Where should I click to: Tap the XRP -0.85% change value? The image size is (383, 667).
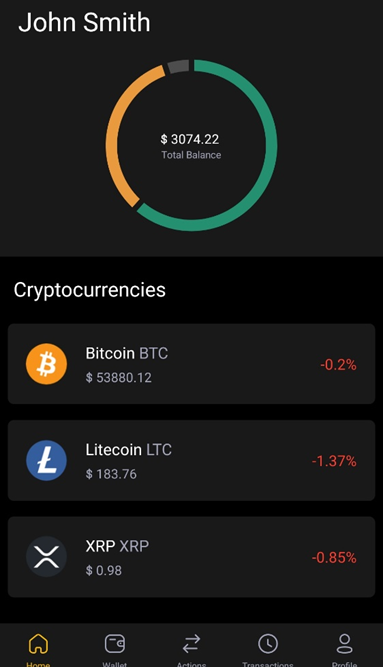click(334, 558)
